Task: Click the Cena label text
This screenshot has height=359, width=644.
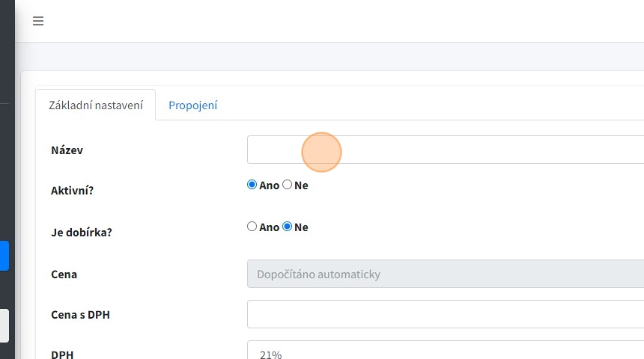Action: (64, 274)
